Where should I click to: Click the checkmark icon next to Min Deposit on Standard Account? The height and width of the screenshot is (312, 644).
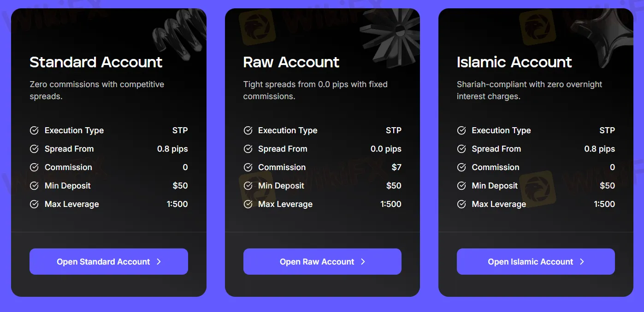coord(34,186)
